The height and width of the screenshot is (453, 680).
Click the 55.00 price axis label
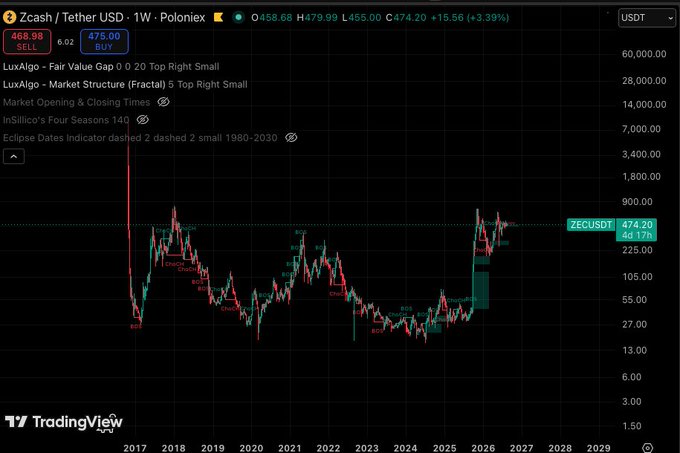(x=634, y=300)
